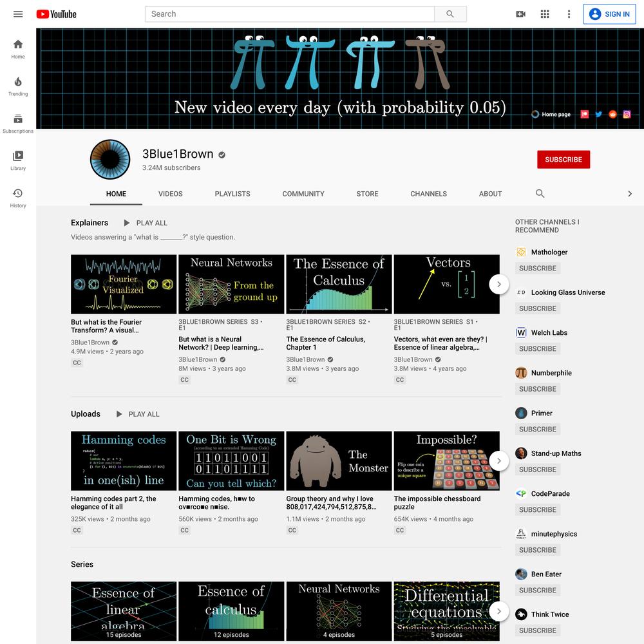Open the Ben Eater channel avatar

(x=521, y=574)
